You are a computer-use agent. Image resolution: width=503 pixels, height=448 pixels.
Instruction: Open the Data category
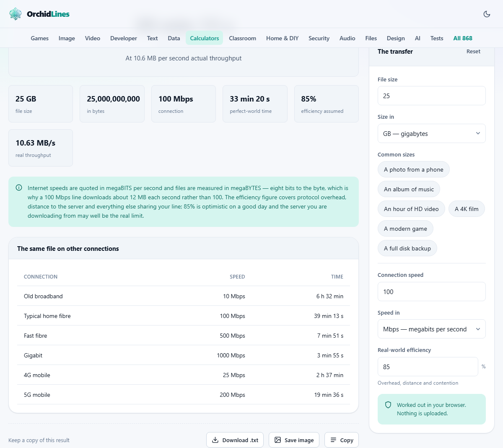(174, 38)
